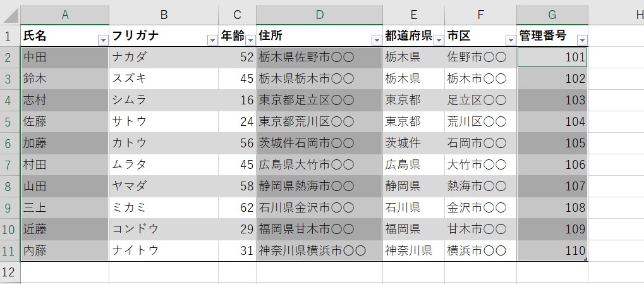
Task: Select the cell containing 志村
Action: (x=65, y=101)
